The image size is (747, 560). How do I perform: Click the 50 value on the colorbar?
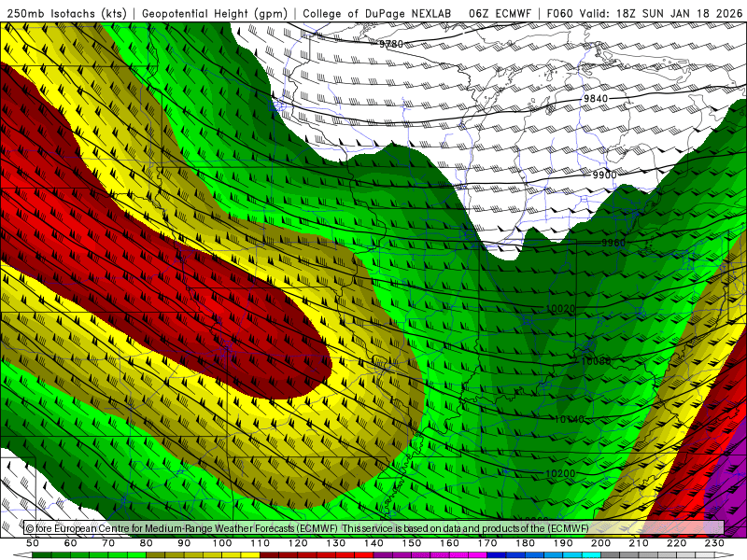pyautogui.click(x=33, y=543)
